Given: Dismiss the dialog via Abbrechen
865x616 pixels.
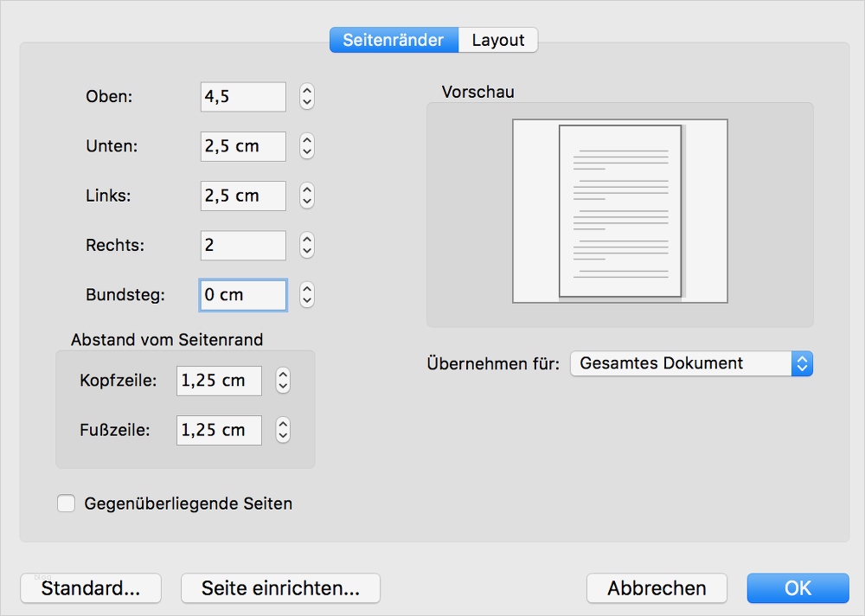Looking at the screenshot, I should tap(657, 588).
